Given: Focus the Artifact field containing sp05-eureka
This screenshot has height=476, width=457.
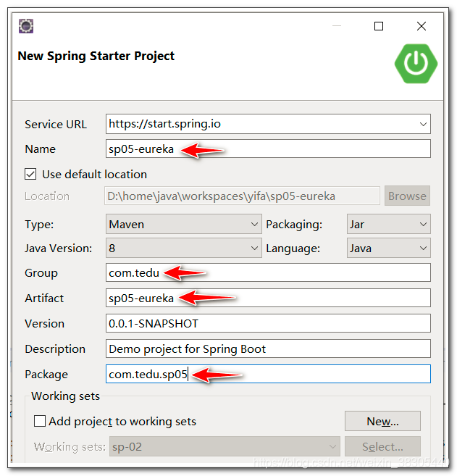Looking at the screenshot, I should pyautogui.click(x=268, y=298).
